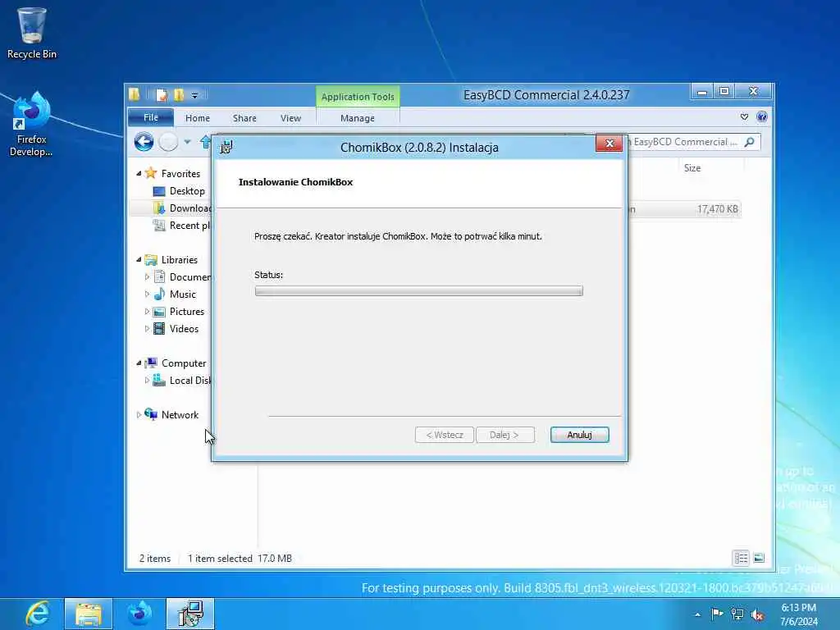840x630 pixels.
Task: Switch to Firefox Developer Edition in taskbar
Action: tap(139, 614)
